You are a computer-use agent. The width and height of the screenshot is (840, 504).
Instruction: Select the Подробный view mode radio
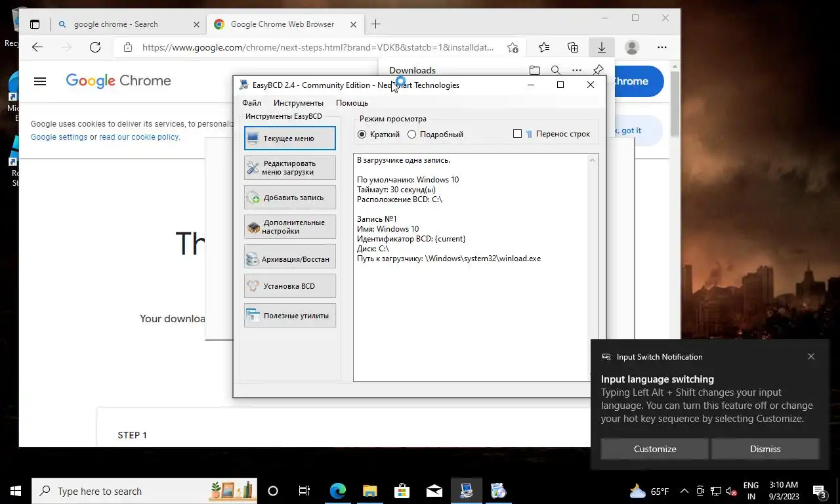click(x=435, y=134)
